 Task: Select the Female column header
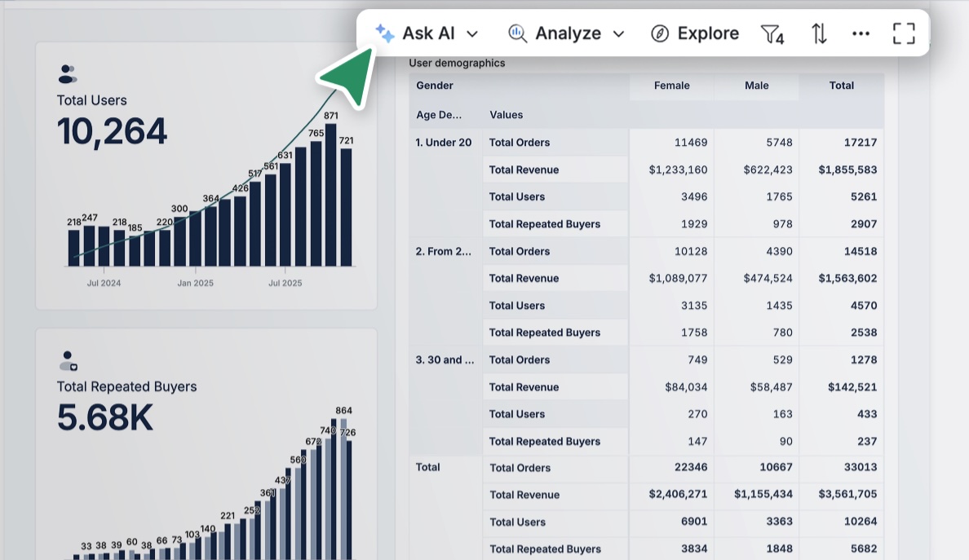pos(671,85)
